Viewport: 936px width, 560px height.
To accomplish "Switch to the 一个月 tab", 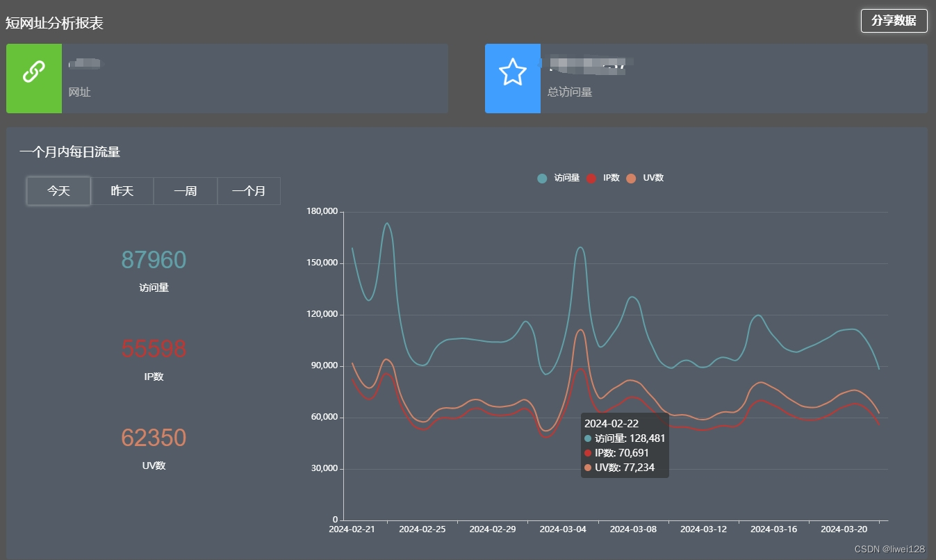I will click(x=249, y=191).
